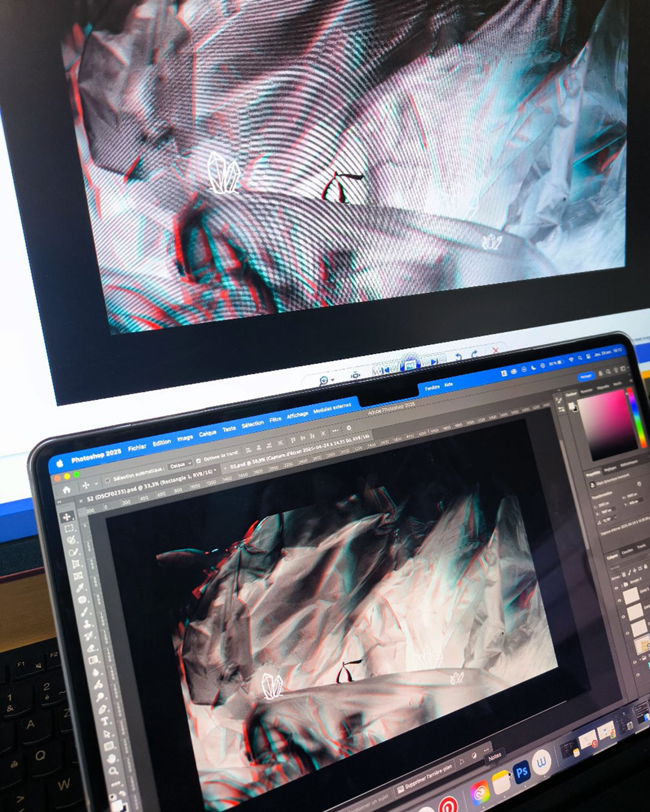Select the Frame tool
The width and height of the screenshot is (650, 812).
click(x=78, y=576)
